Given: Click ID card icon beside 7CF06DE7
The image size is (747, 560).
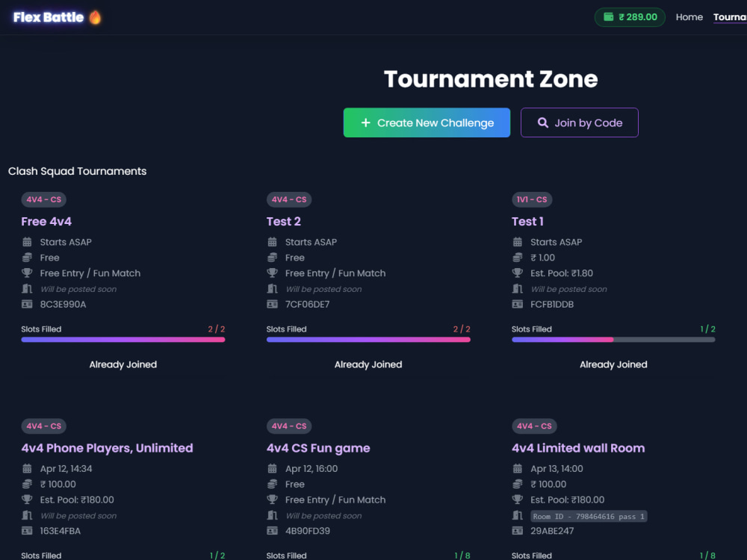Looking at the screenshot, I should point(272,305).
